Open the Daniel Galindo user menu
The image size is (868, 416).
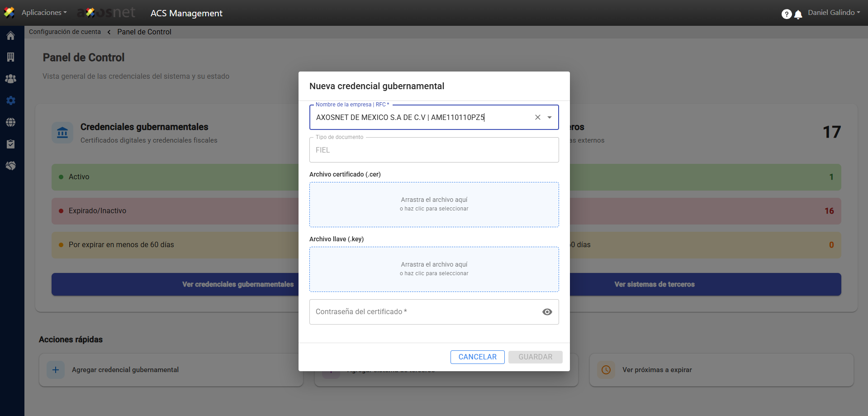pos(834,13)
